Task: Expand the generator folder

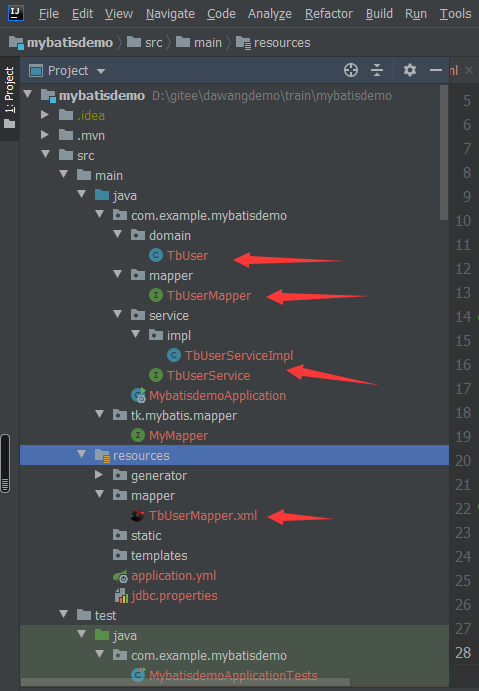Action: [100, 475]
